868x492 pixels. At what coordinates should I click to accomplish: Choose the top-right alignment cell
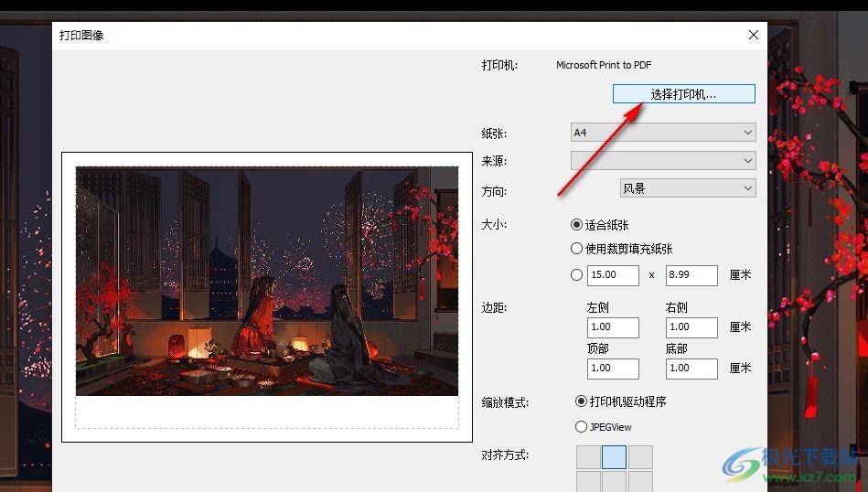coord(640,457)
